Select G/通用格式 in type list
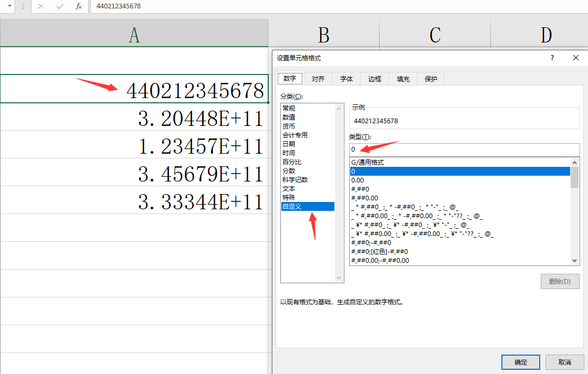 coord(460,162)
